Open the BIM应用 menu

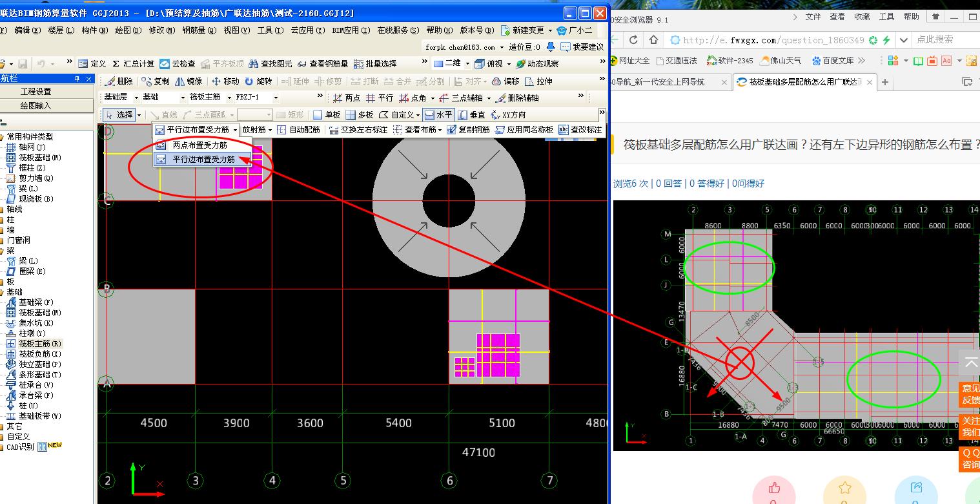coord(351,30)
